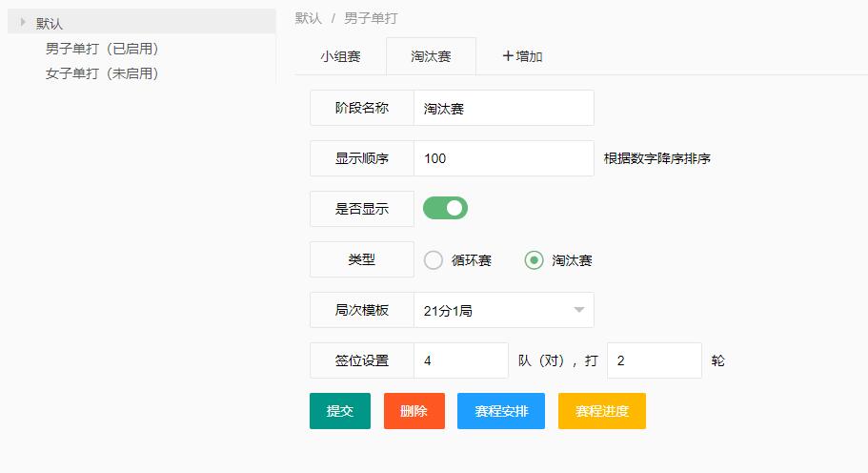Toggle the 是否显示 switch
Screen dimensions: 868x473
[x=445, y=208]
